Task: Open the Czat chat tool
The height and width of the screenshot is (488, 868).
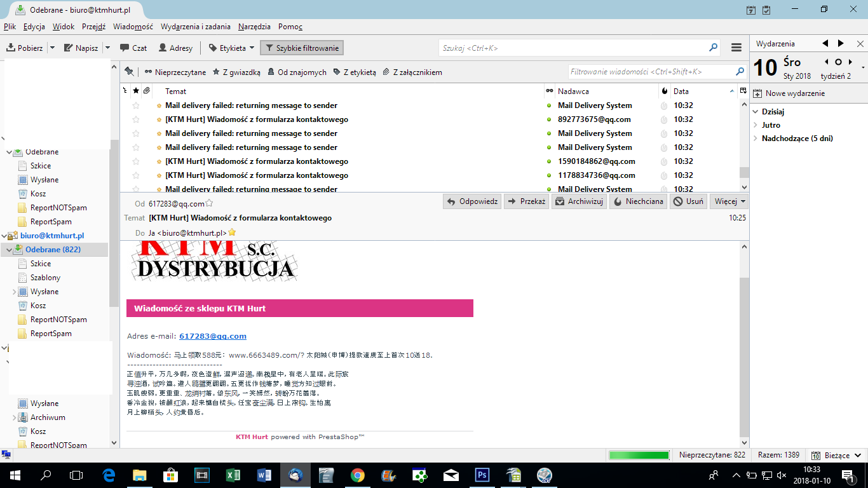Action: 133,48
